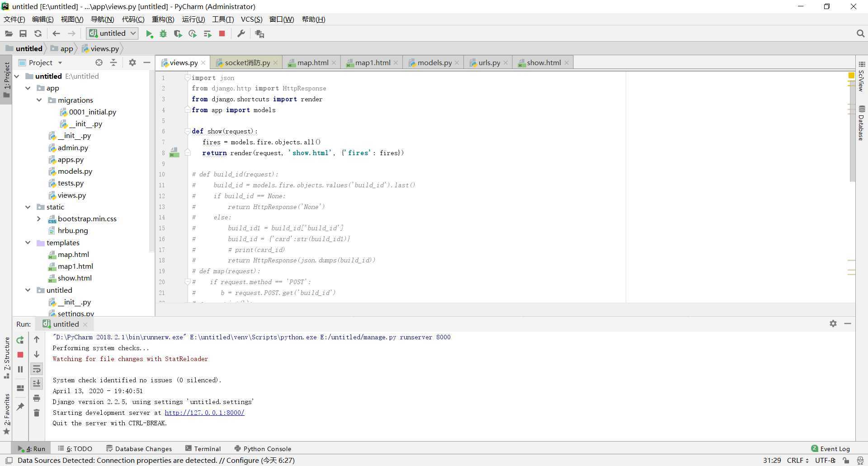The height and width of the screenshot is (466, 868).
Task: Click the locate target icon in Project panel
Action: tap(99, 63)
